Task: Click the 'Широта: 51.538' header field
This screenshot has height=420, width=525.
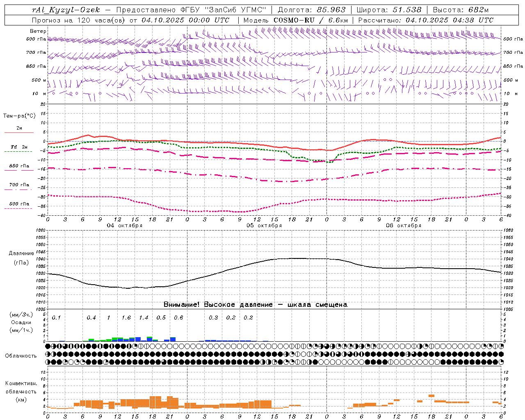Action: [x=389, y=10]
